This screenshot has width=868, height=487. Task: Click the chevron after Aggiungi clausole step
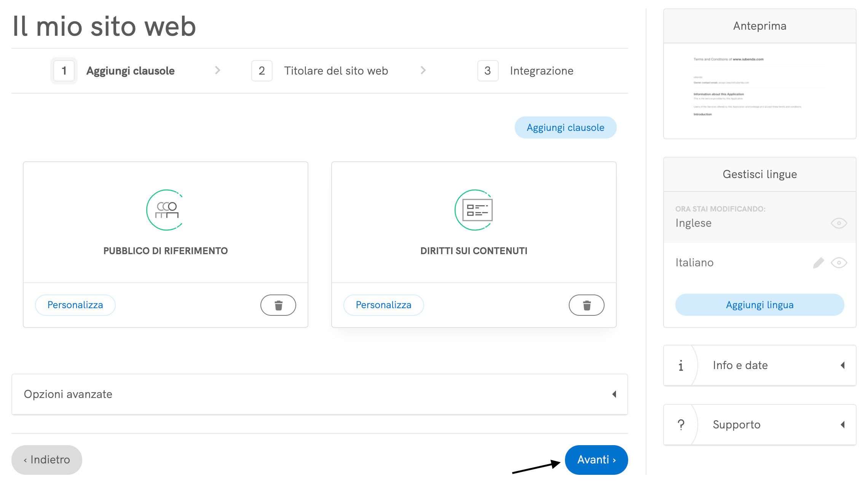point(217,70)
